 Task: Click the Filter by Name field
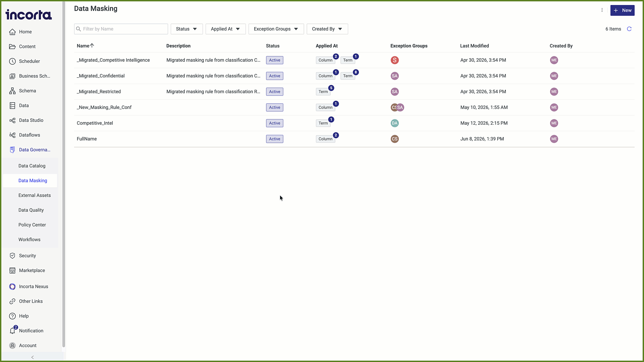(x=121, y=29)
